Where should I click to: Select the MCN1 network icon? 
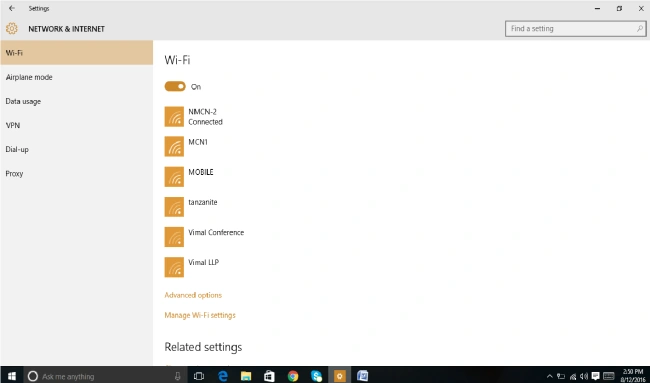(174, 147)
